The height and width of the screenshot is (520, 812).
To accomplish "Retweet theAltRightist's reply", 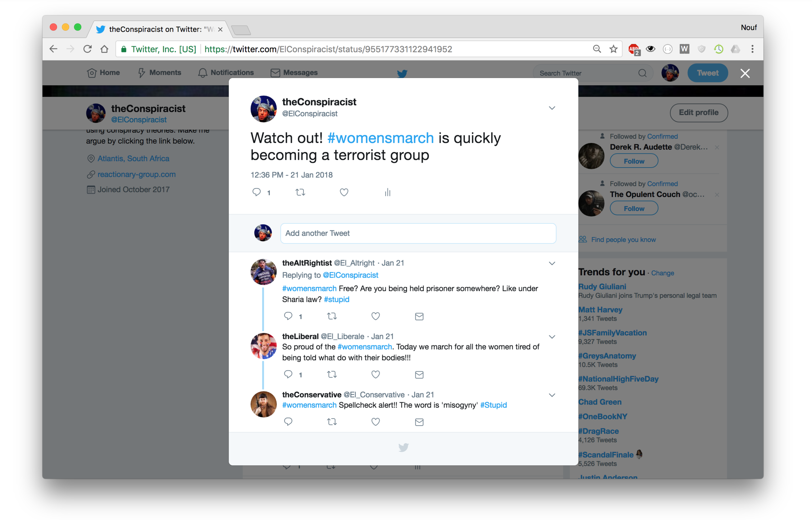I will [332, 316].
